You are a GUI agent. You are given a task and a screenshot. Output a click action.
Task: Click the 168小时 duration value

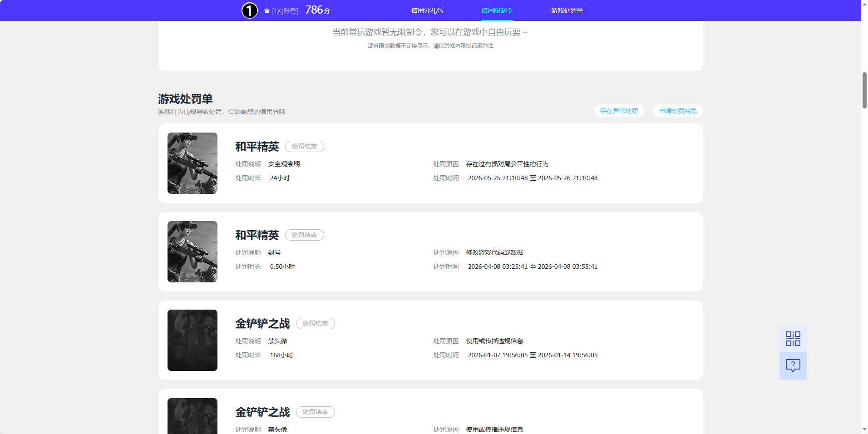coord(281,355)
